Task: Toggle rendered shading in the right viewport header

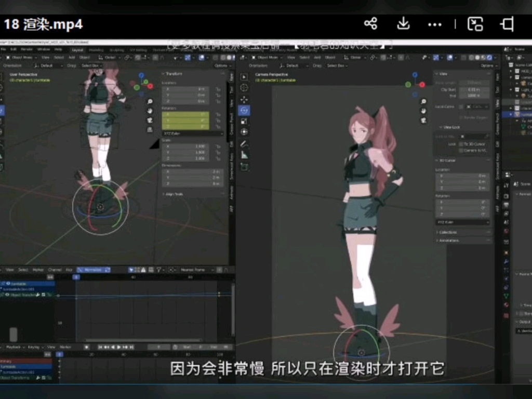Action: coord(489,57)
